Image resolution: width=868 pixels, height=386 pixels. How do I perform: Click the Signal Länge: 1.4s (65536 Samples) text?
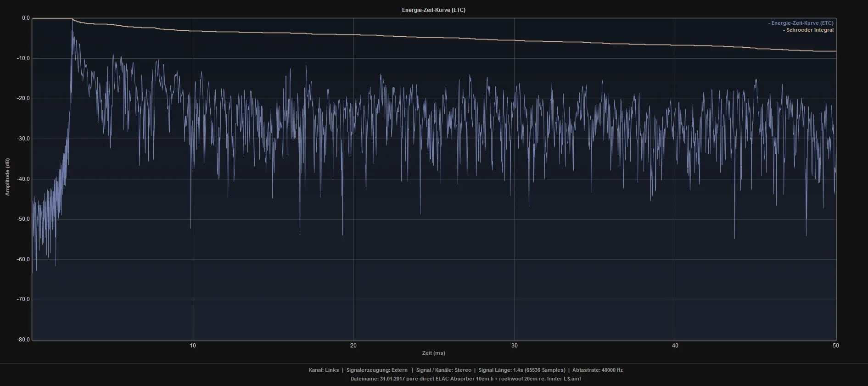pyautogui.click(x=522, y=370)
